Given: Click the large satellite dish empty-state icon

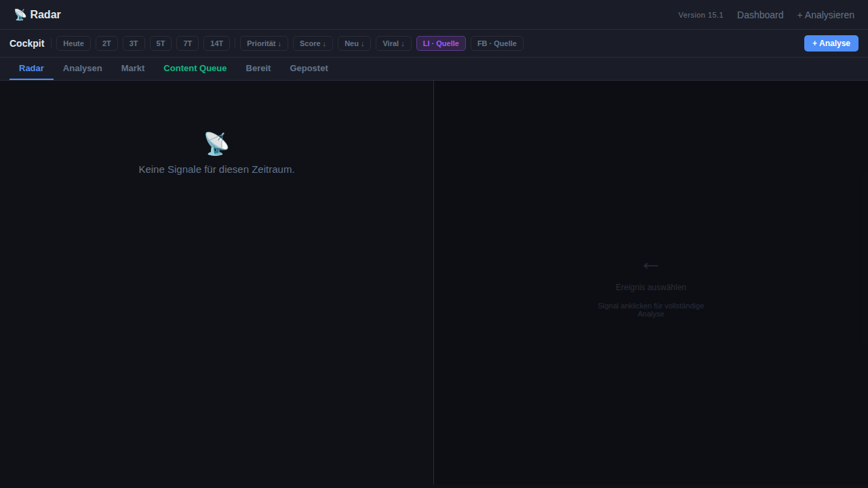Looking at the screenshot, I should 216,143.
